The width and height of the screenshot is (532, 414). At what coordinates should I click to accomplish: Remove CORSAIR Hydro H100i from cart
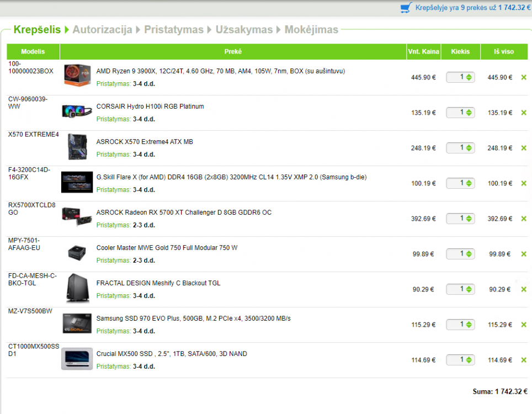(524, 113)
